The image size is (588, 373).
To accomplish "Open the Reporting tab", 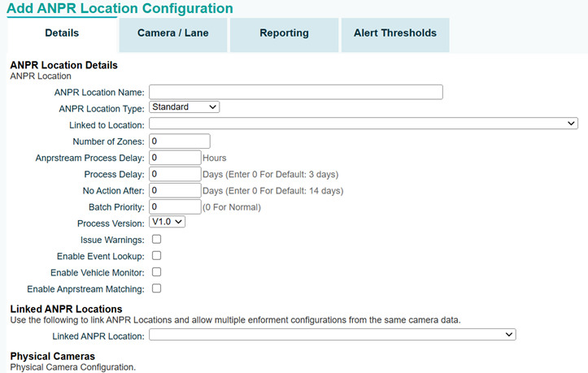I will tap(285, 35).
